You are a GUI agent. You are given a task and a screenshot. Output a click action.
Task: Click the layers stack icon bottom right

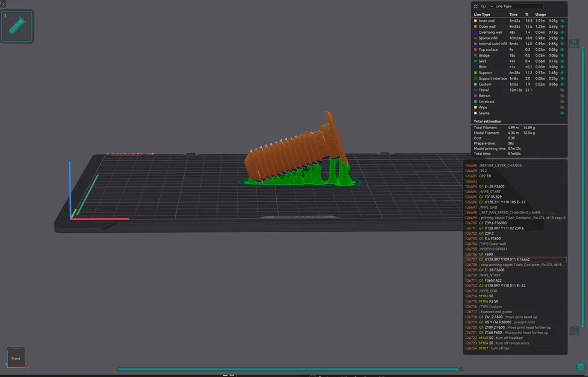(x=580, y=367)
